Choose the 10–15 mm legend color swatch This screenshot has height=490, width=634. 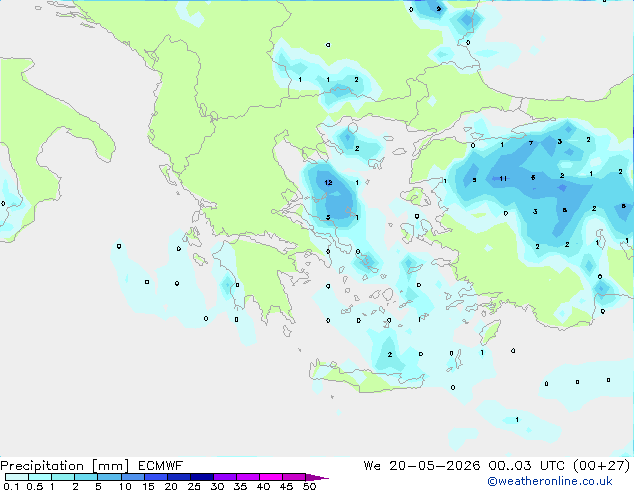(x=132, y=477)
